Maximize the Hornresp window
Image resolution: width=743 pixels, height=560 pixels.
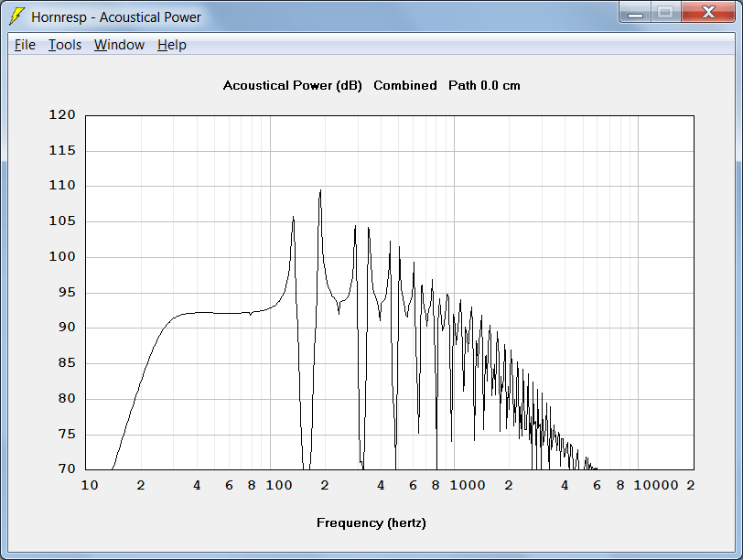pyautogui.click(x=665, y=12)
